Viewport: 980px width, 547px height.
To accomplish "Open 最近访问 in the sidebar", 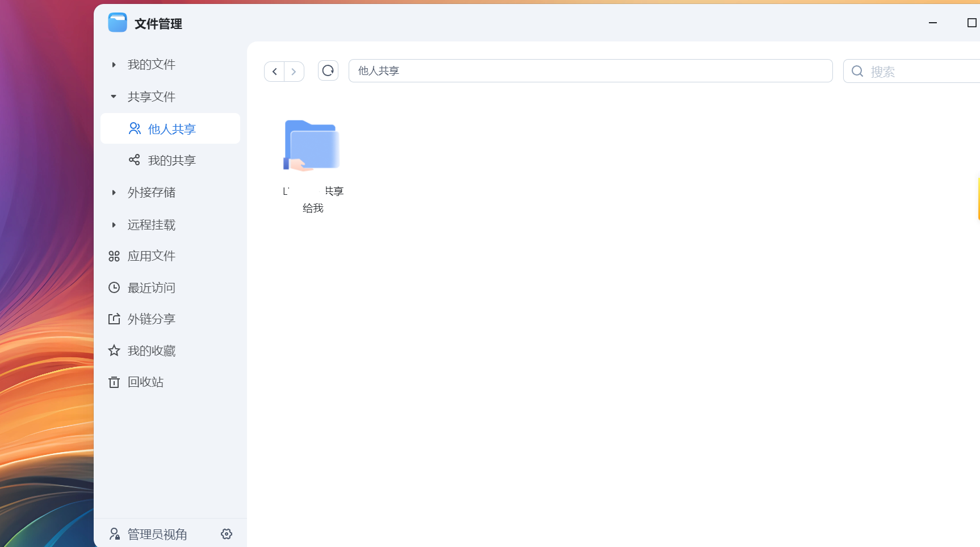I will pyautogui.click(x=152, y=288).
